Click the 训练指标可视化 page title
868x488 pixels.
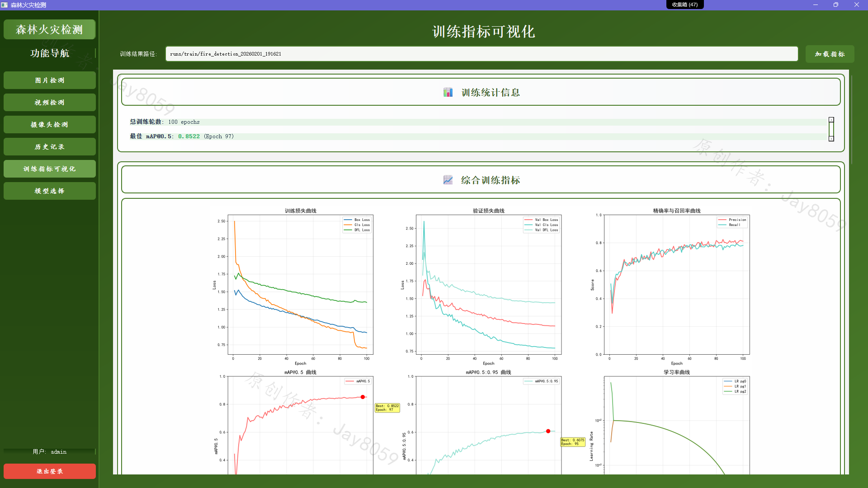pos(483,32)
